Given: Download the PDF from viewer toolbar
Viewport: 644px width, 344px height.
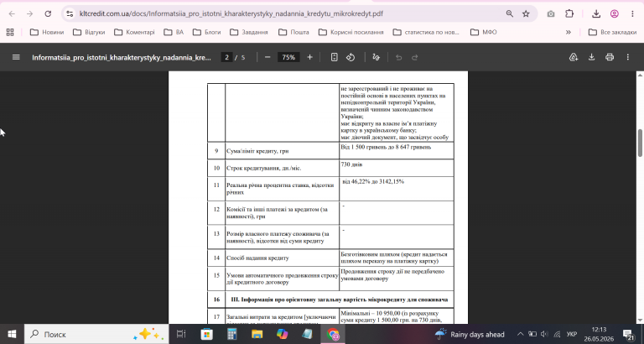Looking at the screenshot, I should [591, 57].
